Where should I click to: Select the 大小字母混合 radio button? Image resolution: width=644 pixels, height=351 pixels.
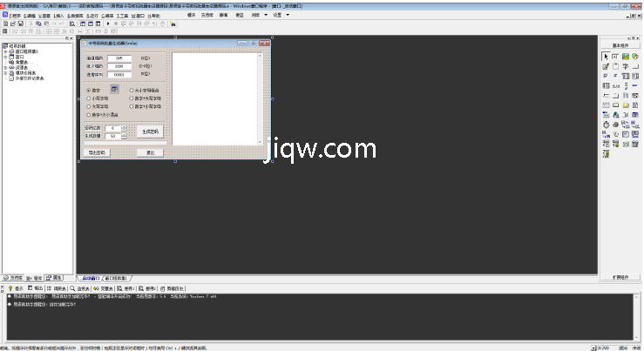[x=132, y=90]
